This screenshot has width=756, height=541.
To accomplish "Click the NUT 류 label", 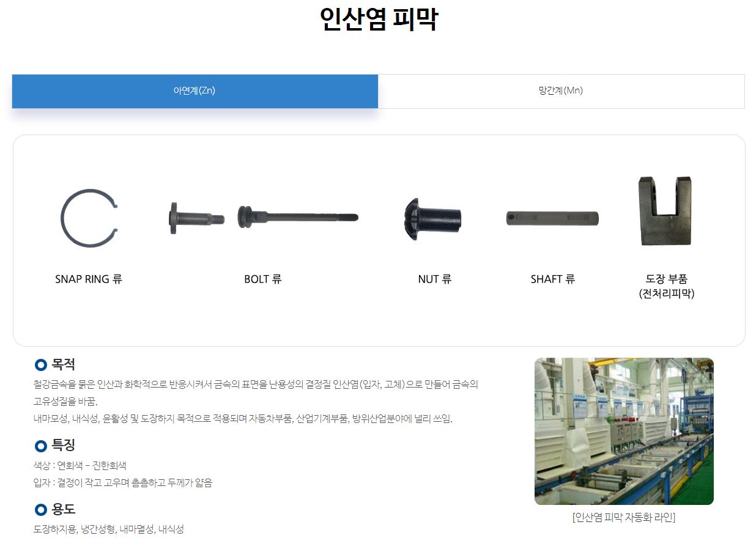I will pos(435,279).
